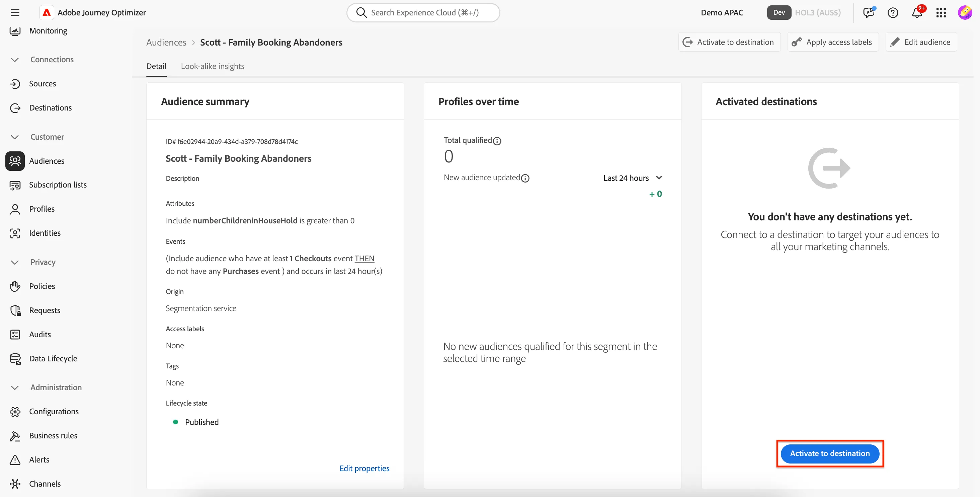The width and height of the screenshot is (980, 497).
Task: Open the apps grid switcher
Action: tap(941, 12)
